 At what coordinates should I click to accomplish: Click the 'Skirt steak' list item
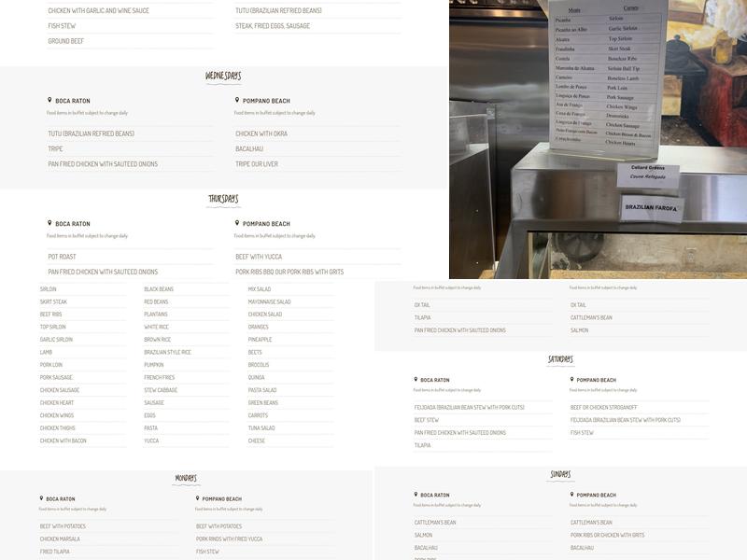[x=53, y=301]
